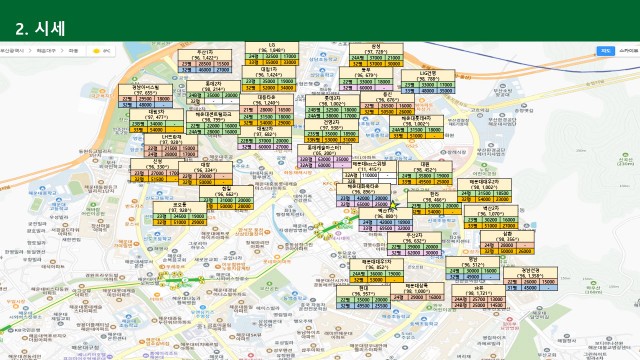Click the 두산1차 apartment name label
The image size is (640, 360).
coord(204,52)
